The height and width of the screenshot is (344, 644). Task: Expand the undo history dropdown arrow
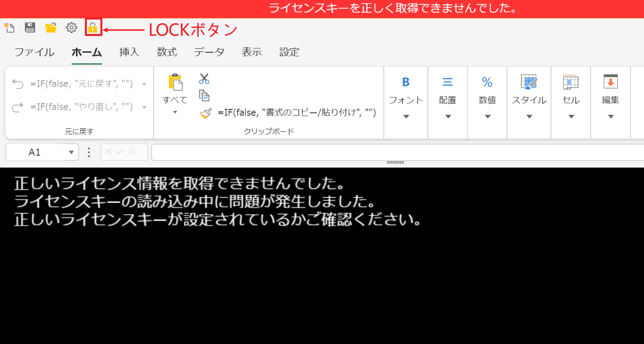[x=144, y=85]
